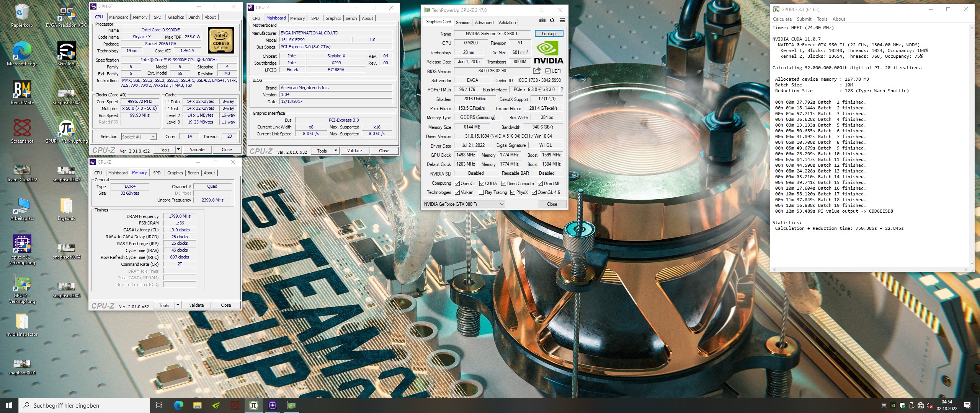Select the Papierkorb recycle bin icon
The width and height of the screenshot is (980, 413).
click(x=22, y=16)
